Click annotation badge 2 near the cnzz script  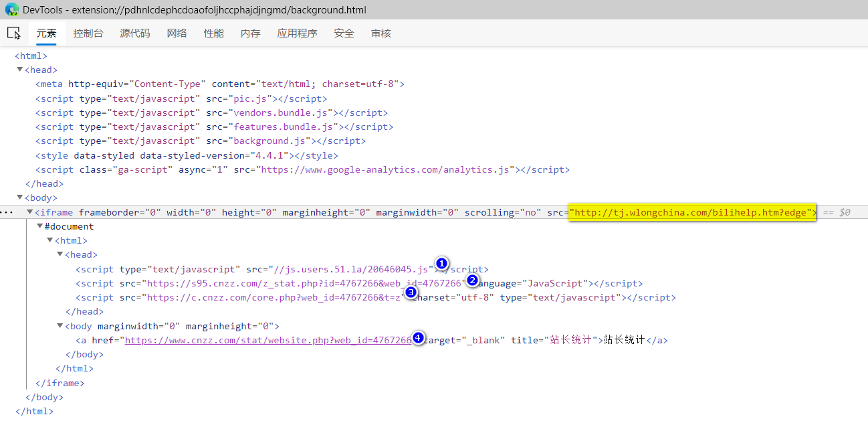[473, 280]
